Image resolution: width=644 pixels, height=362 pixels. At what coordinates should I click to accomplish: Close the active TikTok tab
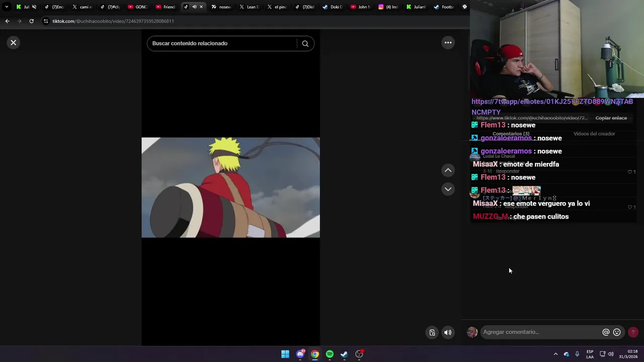pyautogui.click(x=201, y=7)
